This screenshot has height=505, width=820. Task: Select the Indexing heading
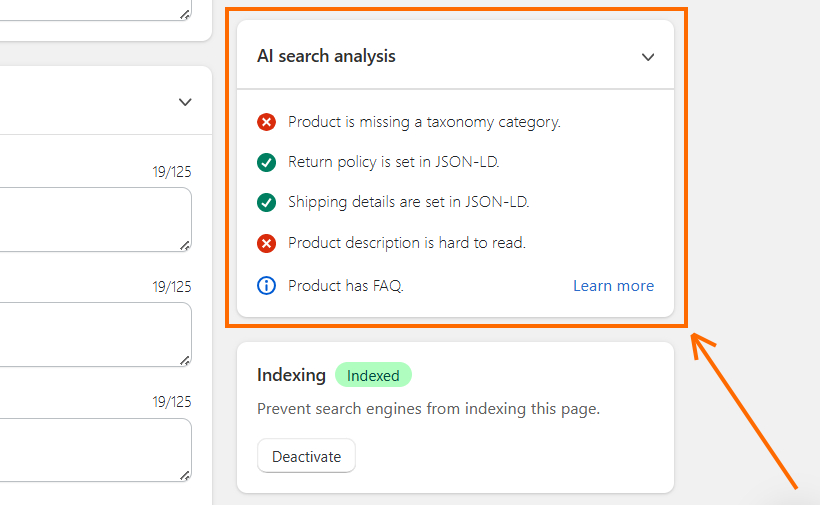(291, 375)
